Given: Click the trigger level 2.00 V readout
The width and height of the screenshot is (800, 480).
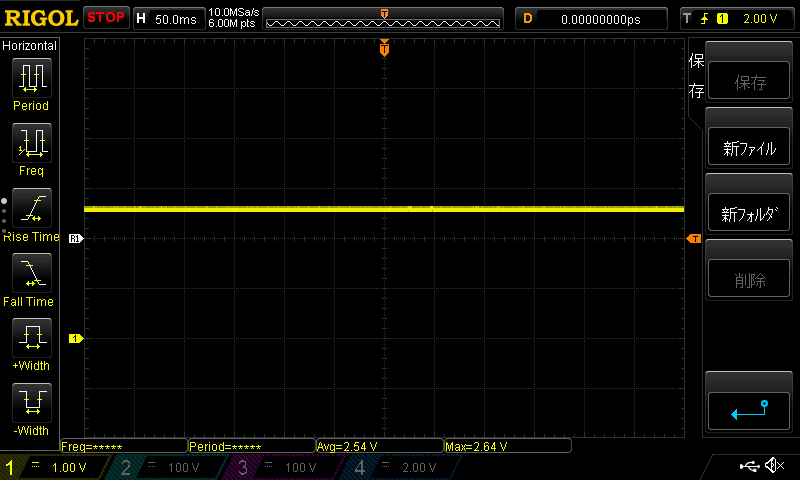Looking at the screenshot, I should 760,19.
